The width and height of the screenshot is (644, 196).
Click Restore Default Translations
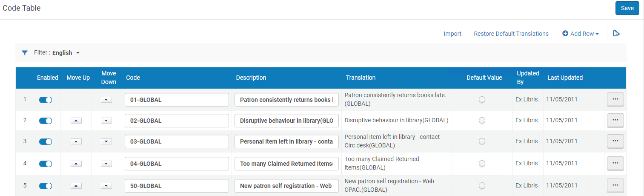511,34
